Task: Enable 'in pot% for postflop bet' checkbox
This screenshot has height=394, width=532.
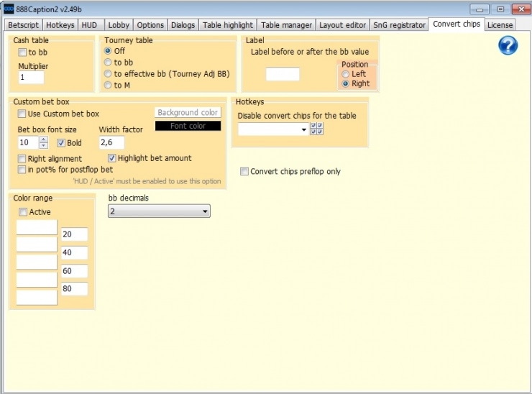Action: click(22, 170)
